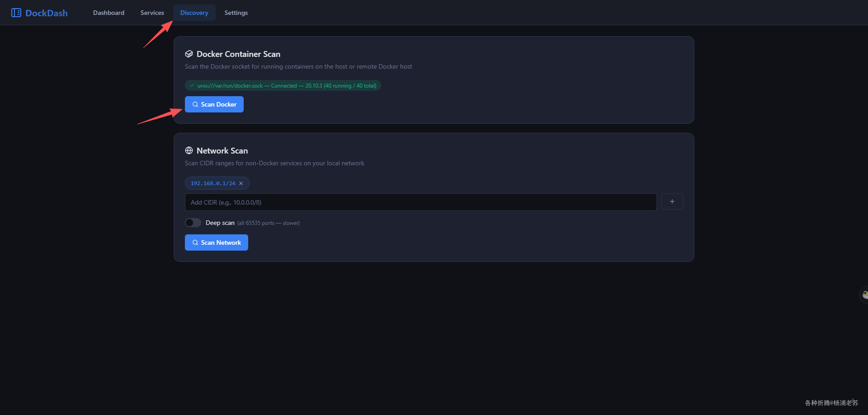Image resolution: width=868 pixels, height=415 pixels.
Task: Remove the 192.168.0.1/24 CIDR tag
Action: tap(241, 183)
